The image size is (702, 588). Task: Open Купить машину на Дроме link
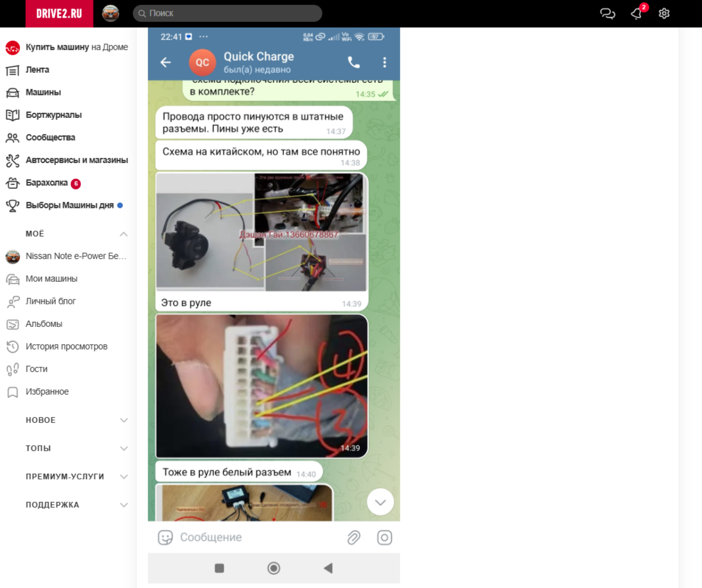pyautogui.click(x=77, y=47)
